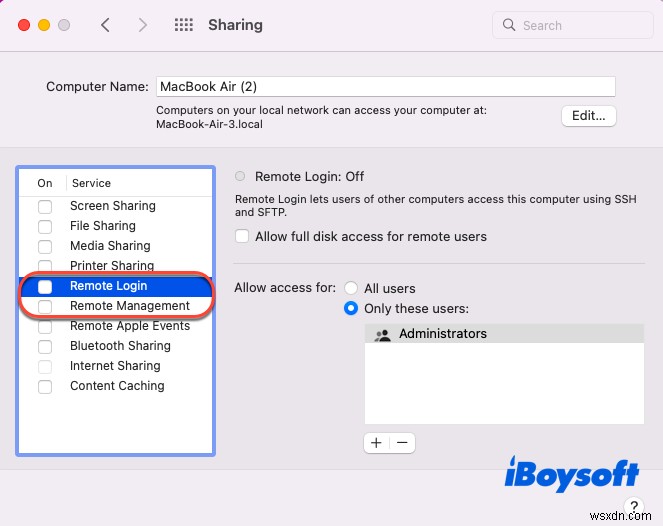Enable Printer Sharing checkbox
Screen dimensions: 663x526
45,266
